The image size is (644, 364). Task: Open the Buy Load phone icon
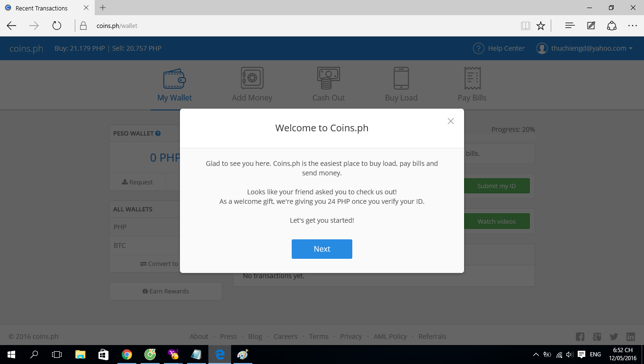click(401, 78)
